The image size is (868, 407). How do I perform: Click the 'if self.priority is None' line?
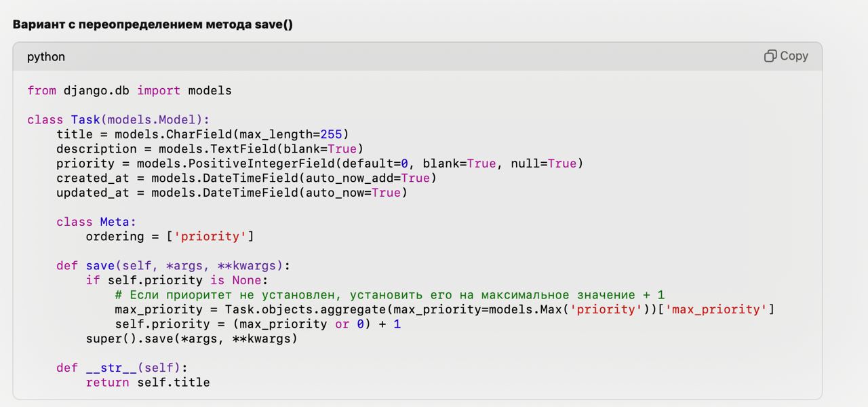coord(177,280)
